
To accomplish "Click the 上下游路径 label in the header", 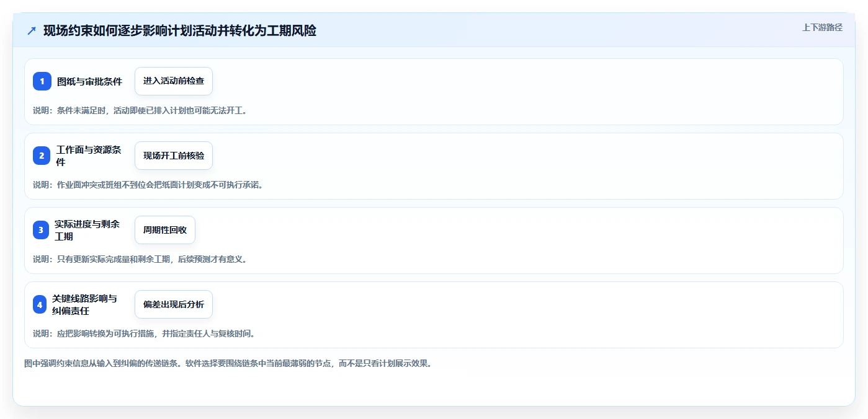I will [x=822, y=27].
